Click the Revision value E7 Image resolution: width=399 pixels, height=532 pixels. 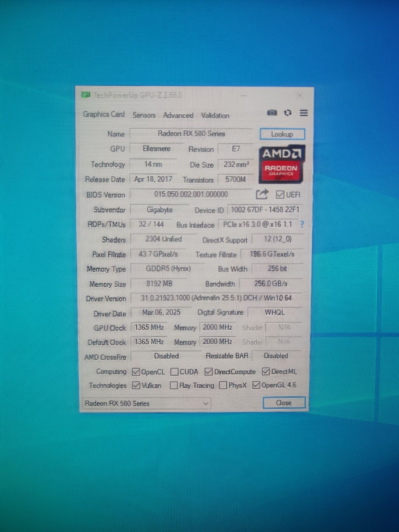(x=236, y=149)
